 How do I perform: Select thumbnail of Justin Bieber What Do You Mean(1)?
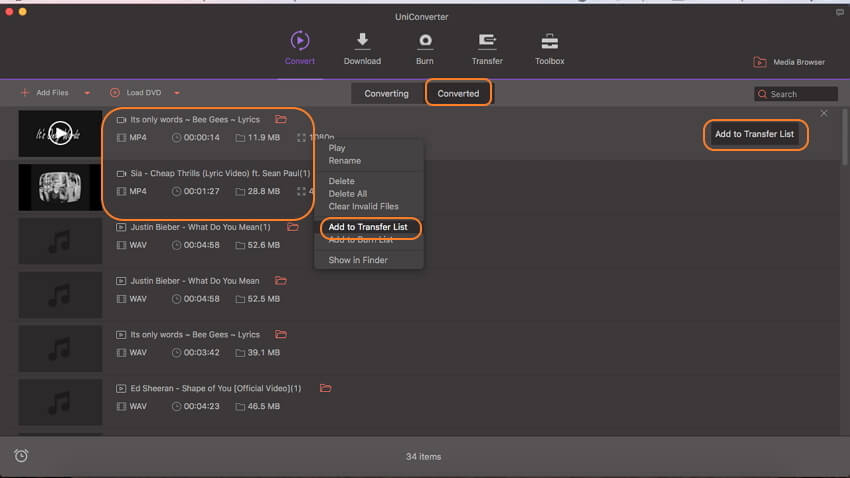tap(60, 241)
